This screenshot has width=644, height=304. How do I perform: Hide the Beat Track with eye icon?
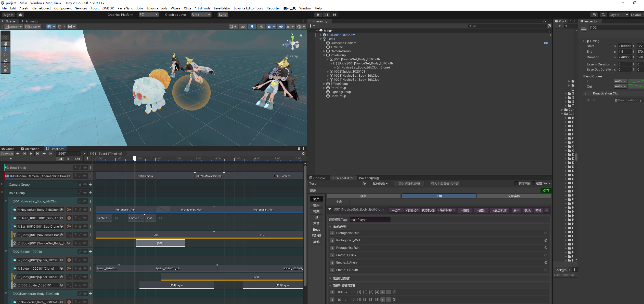pos(85,168)
